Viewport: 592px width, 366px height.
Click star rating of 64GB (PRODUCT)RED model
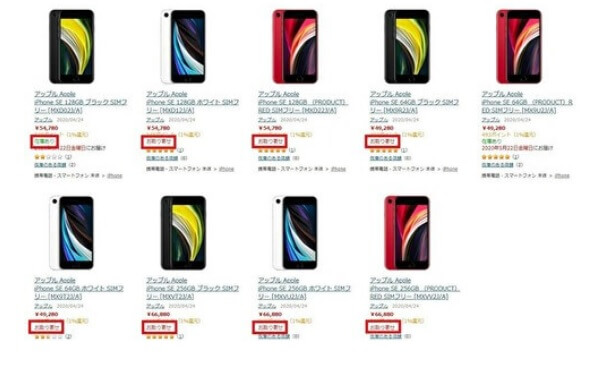[x=496, y=157]
